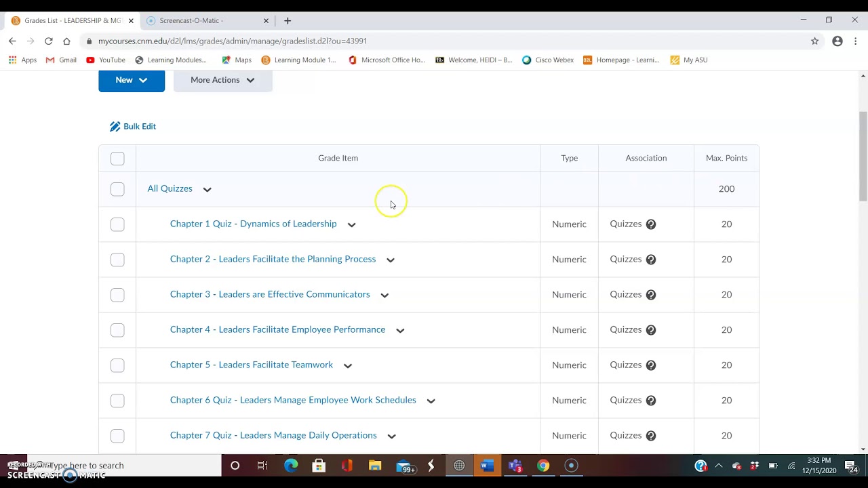Open the notification center in system tray
868x488 pixels.
pyautogui.click(x=851, y=466)
